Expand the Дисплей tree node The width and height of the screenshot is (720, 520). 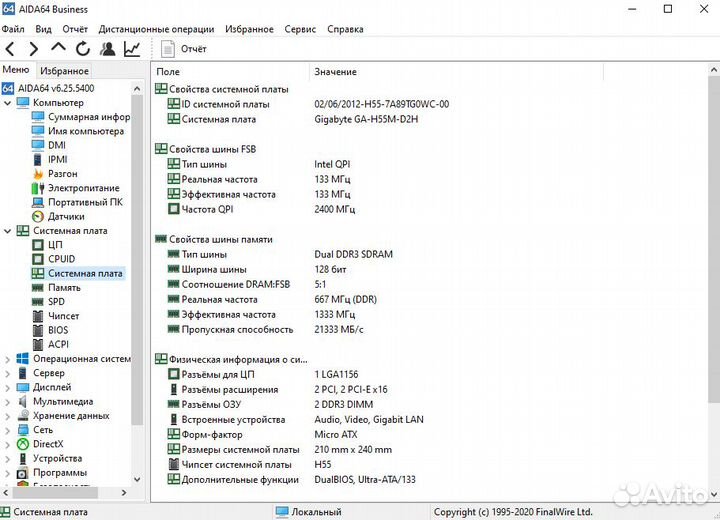pyautogui.click(x=7, y=388)
